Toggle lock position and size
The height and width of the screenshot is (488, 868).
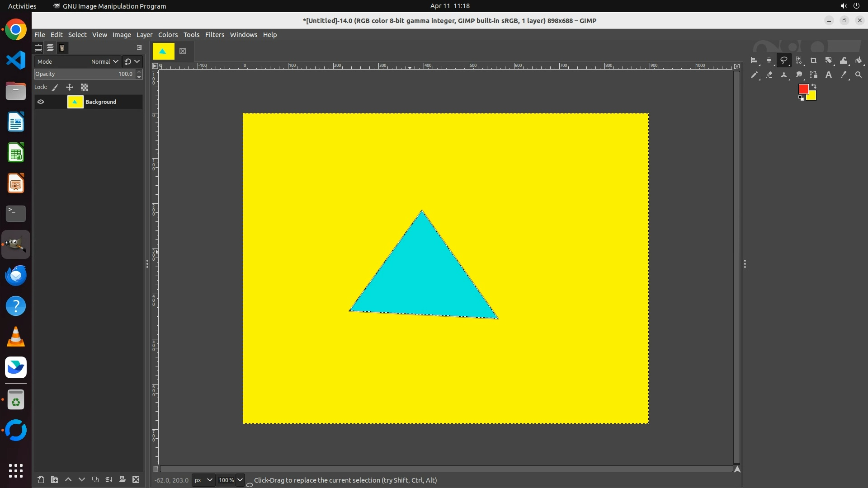point(70,88)
